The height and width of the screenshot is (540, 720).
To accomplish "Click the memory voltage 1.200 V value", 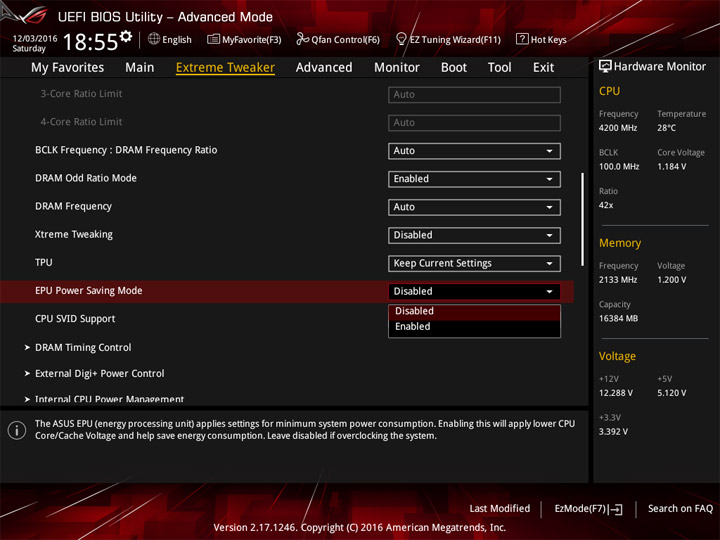I will point(672,280).
